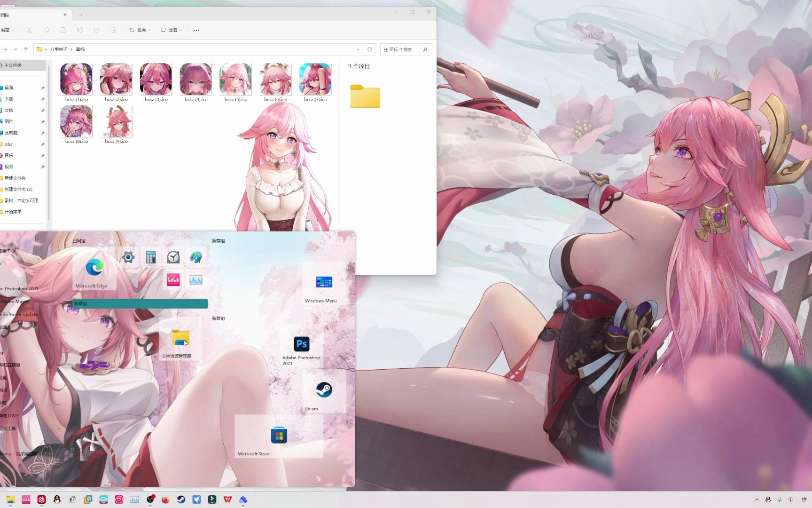This screenshot has height=508, width=812.
Task: Click the 图标 breadcrumb in address bar
Action: coord(80,49)
